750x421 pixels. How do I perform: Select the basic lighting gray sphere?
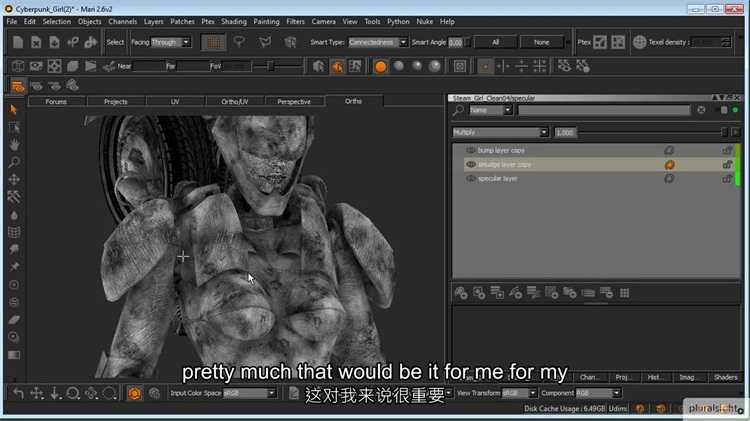(x=398, y=66)
